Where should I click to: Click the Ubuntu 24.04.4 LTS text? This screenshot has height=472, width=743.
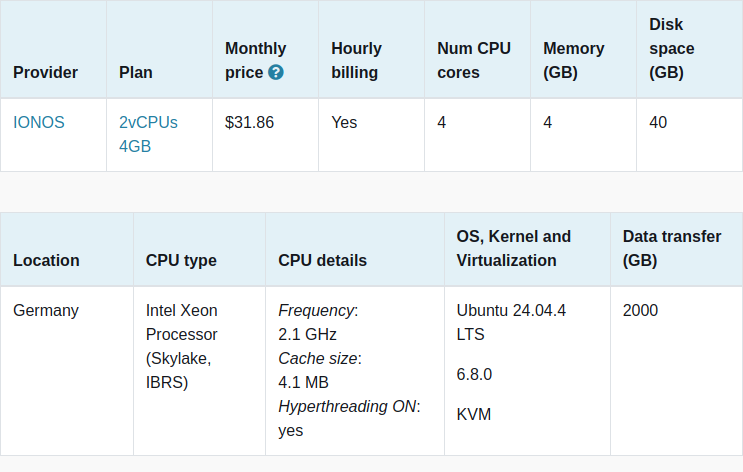coord(511,322)
